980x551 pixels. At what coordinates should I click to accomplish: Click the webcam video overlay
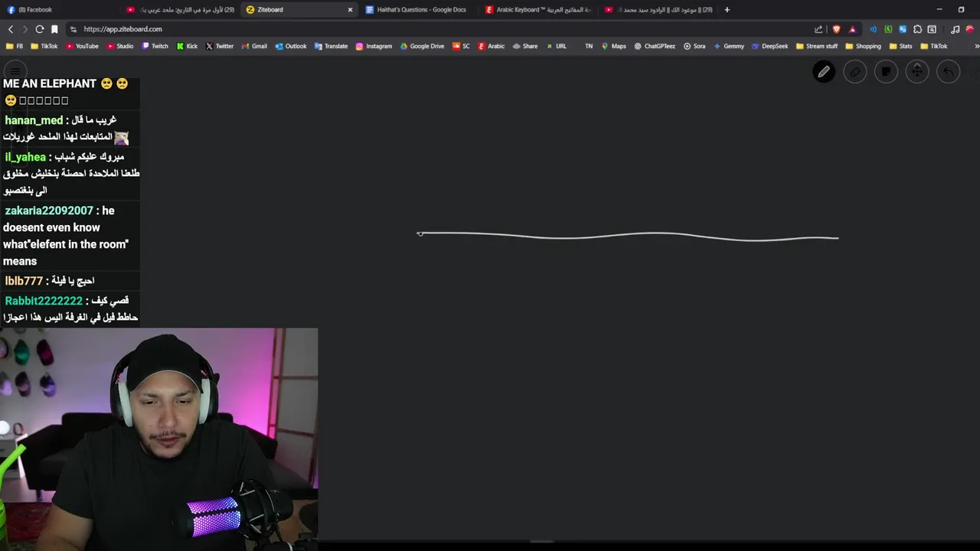pos(158,439)
